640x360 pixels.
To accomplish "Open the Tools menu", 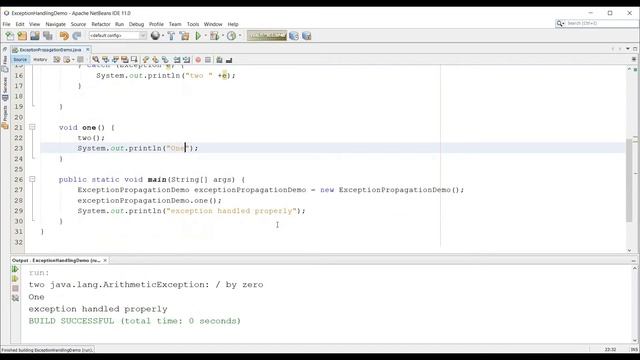I will (193, 24).
